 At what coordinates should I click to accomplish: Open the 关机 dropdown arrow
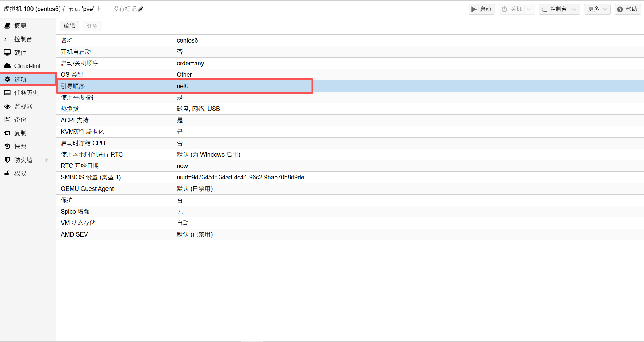(529, 9)
